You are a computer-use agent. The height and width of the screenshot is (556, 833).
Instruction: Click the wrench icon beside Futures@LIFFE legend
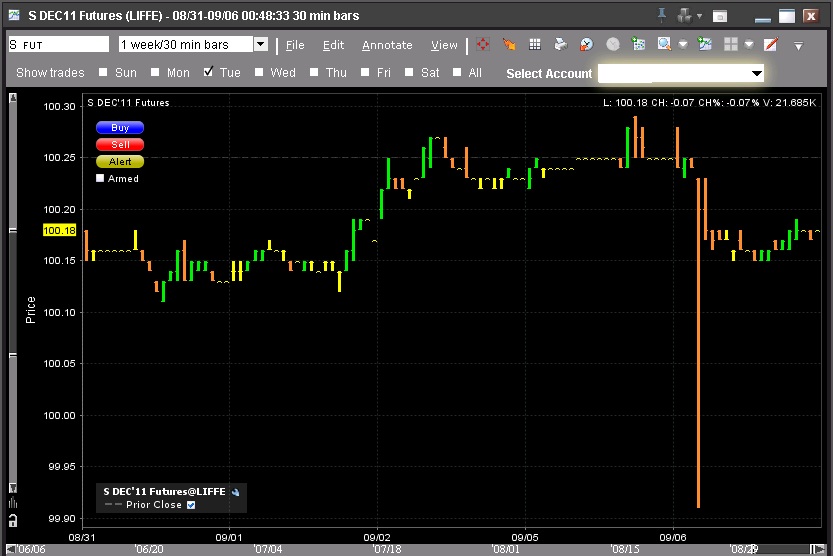(235, 492)
